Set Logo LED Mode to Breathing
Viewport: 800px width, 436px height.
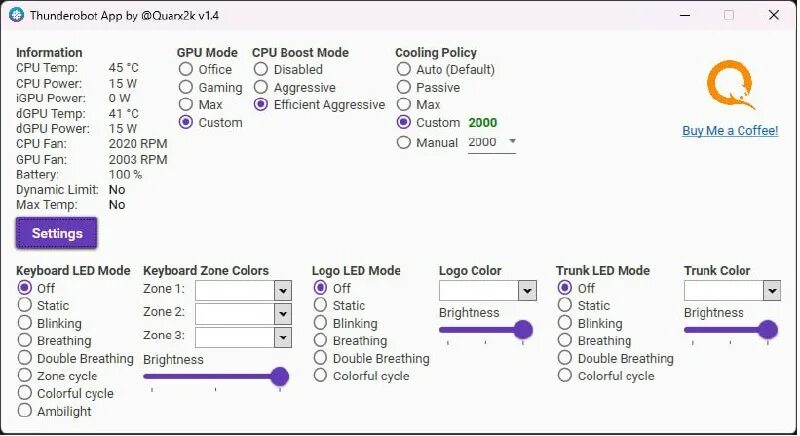click(320, 341)
